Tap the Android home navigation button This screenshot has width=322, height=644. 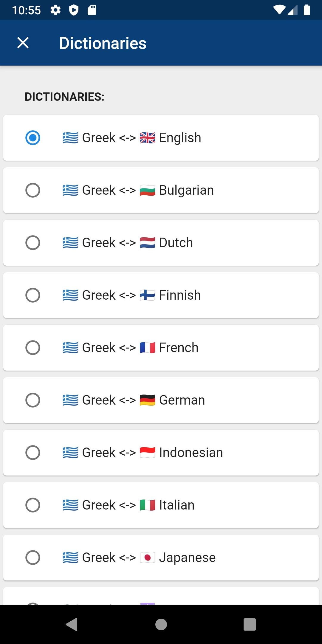pyautogui.click(x=161, y=624)
